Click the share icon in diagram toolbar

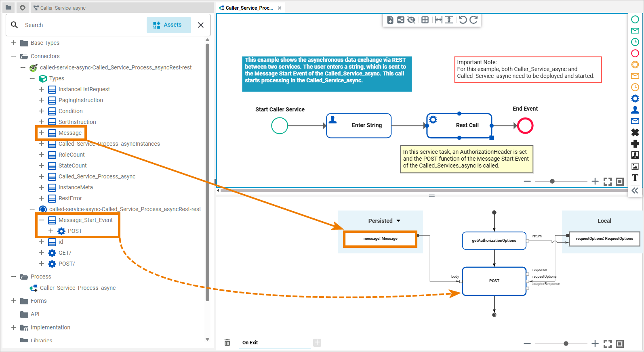400,20
